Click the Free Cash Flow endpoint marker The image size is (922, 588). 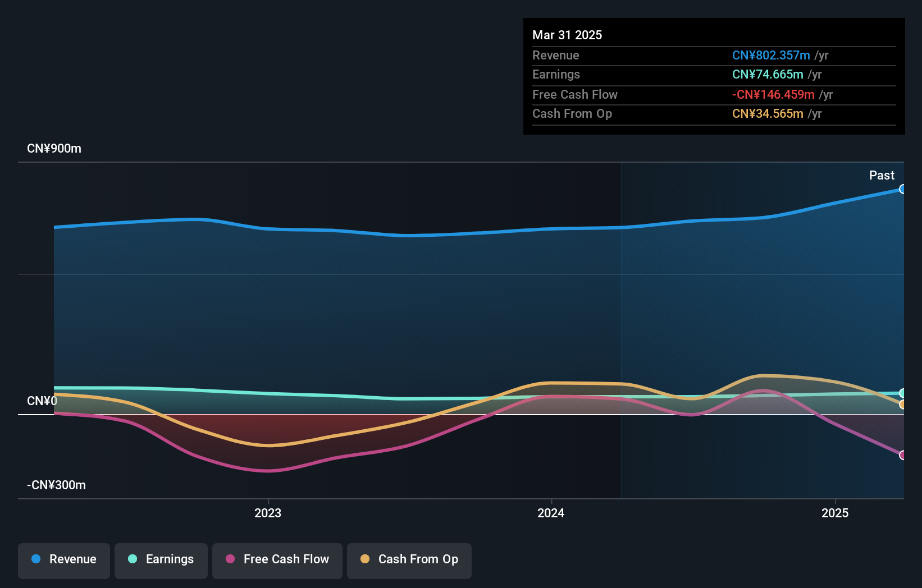(902, 455)
